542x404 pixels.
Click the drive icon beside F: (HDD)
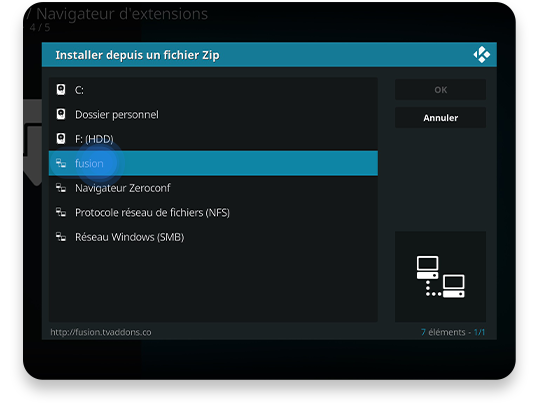(x=61, y=139)
